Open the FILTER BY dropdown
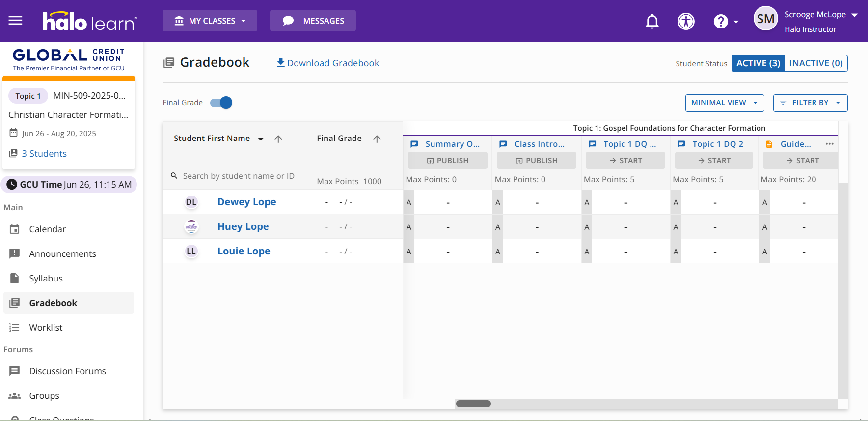 pos(810,103)
